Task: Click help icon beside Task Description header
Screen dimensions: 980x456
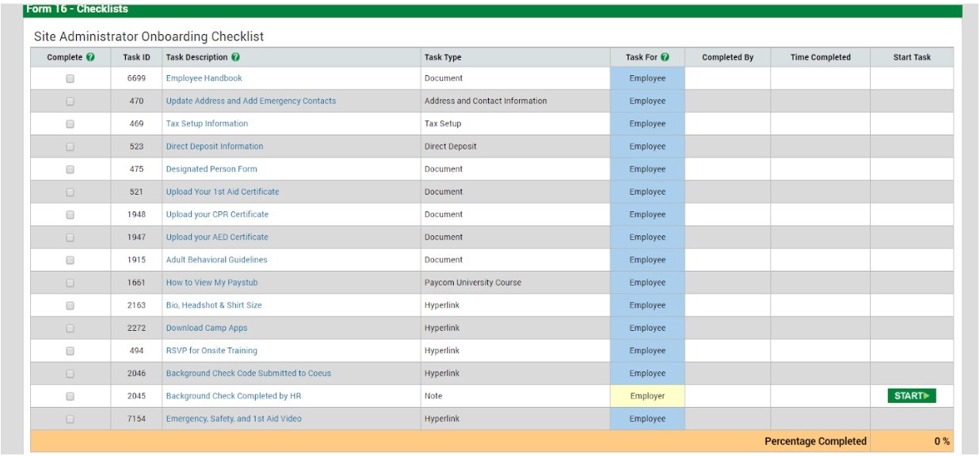Action: tap(236, 57)
